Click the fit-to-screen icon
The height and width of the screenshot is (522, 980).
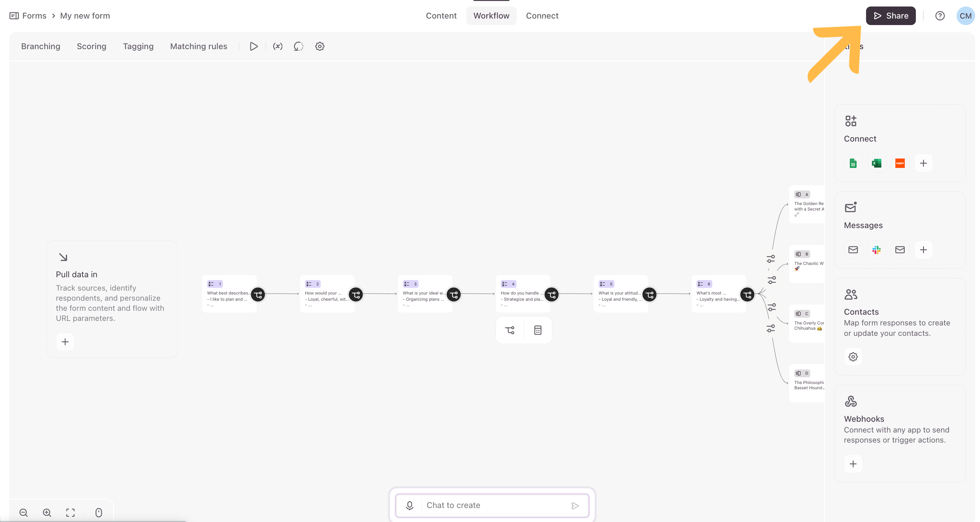(x=70, y=513)
